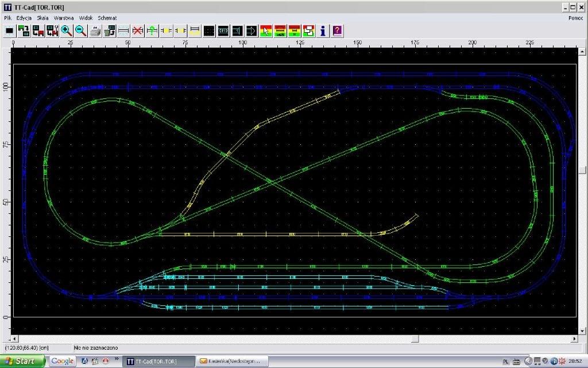
Task: Click the horizontal scrollbar left arrow
Action: tap(14, 339)
